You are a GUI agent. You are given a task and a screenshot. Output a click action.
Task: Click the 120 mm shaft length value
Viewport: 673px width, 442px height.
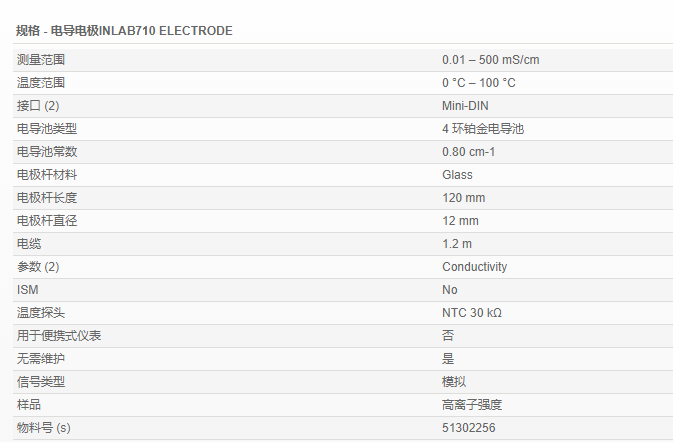(463, 198)
